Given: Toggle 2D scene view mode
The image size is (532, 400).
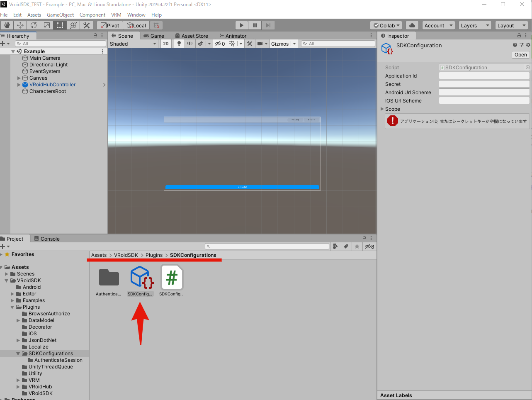Looking at the screenshot, I should [166, 44].
